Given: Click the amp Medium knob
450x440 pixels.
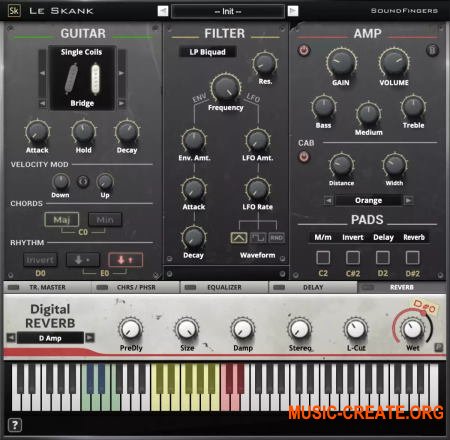Looking at the screenshot, I should point(368,114).
